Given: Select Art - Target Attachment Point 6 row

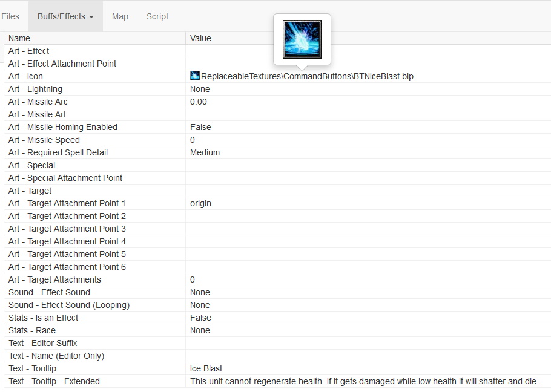Looking at the screenshot, I should tap(277, 267).
